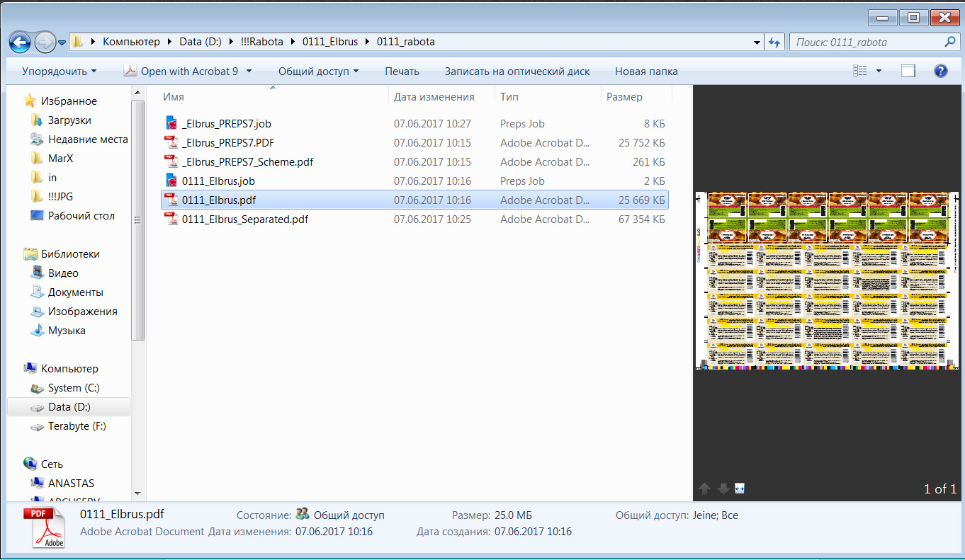Select Preps icon of '0111_Elbrus.job'
The width and height of the screenshot is (965, 560).
(x=171, y=181)
